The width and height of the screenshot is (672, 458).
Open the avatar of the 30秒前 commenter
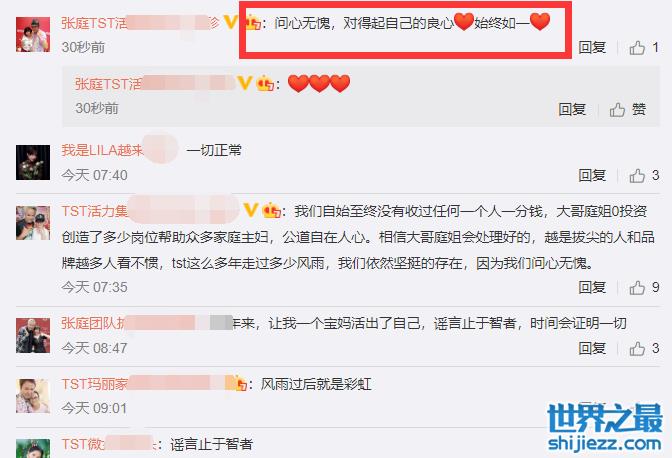(33, 35)
